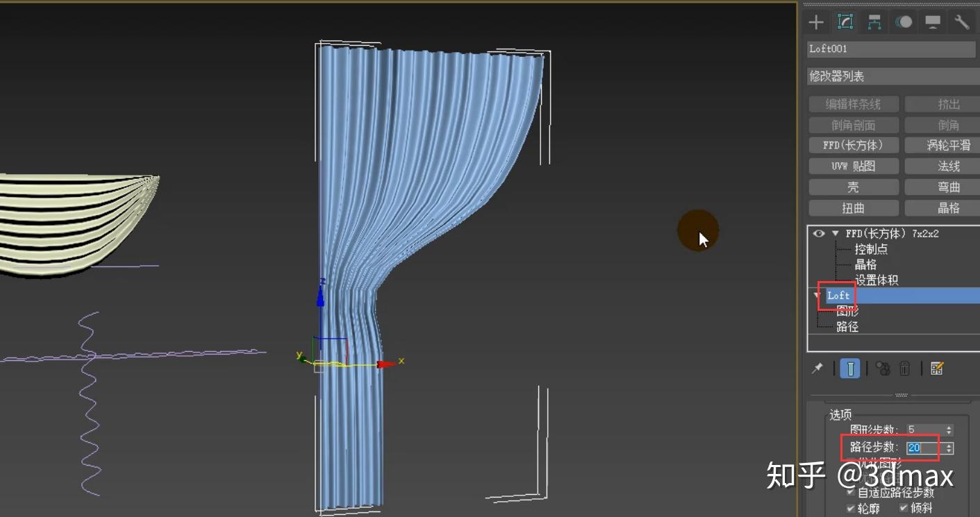Toggle the 轮廓 checkbox
Viewport: 980px width, 517px height.
[x=851, y=509]
